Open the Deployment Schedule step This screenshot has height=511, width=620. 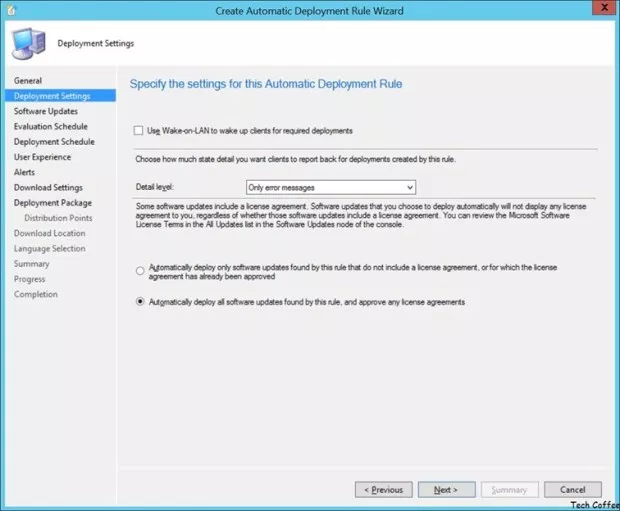pyautogui.click(x=54, y=142)
